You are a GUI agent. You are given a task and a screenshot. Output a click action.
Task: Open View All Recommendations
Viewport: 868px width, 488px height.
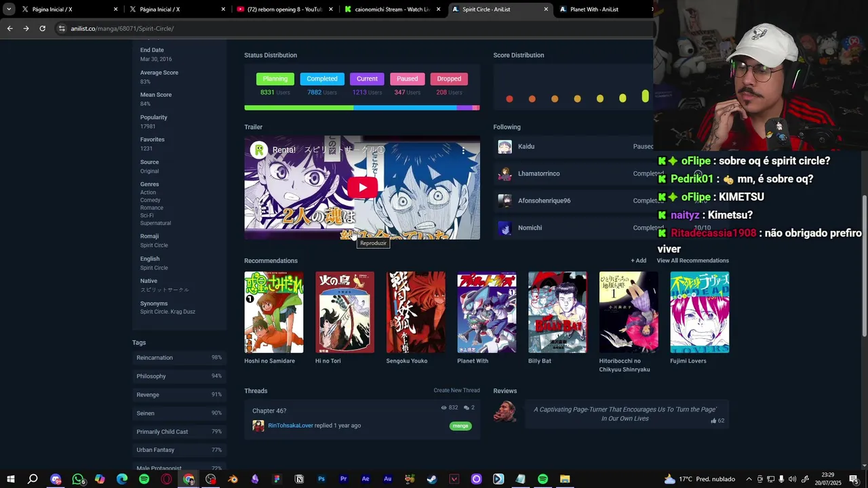coord(692,260)
